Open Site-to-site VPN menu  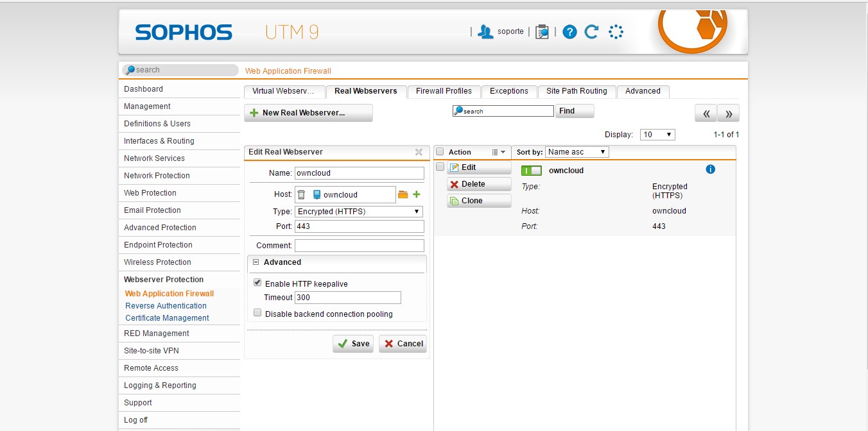click(x=179, y=351)
